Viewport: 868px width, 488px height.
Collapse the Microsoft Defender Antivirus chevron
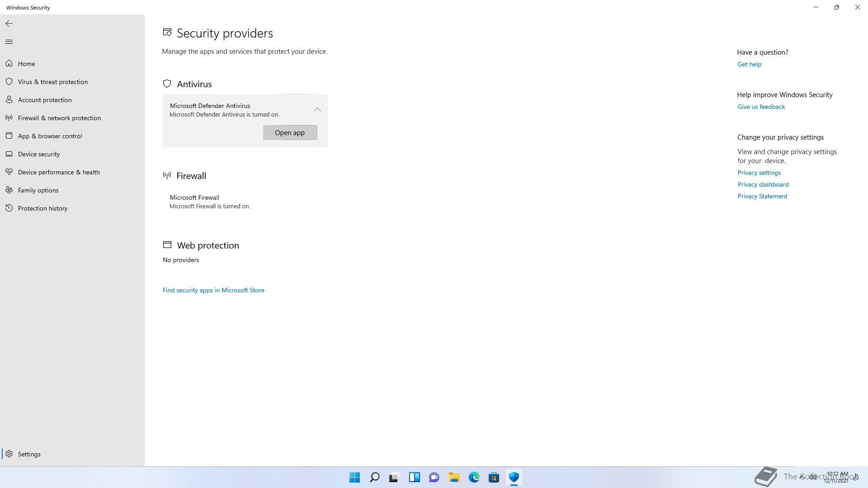tap(317, 109)
